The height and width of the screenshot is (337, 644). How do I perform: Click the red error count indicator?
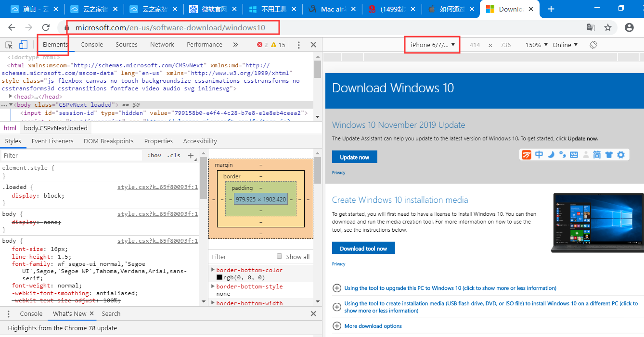pos(262,45)
